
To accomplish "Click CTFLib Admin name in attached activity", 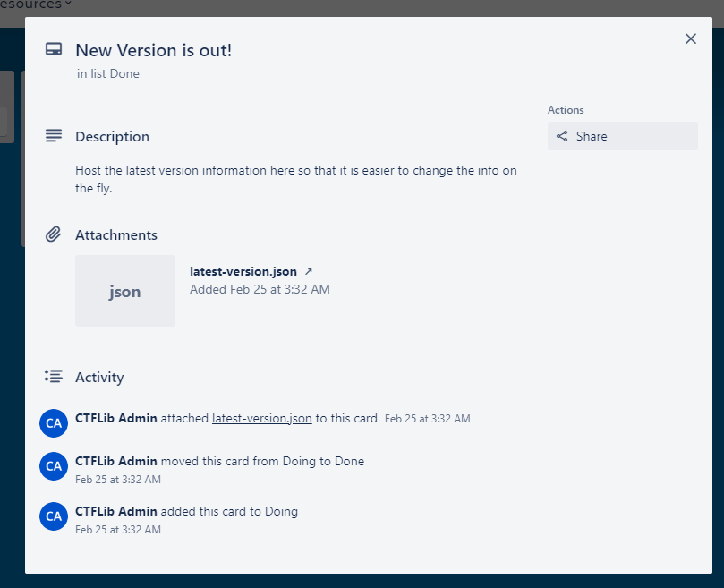I will coord(116,418).
